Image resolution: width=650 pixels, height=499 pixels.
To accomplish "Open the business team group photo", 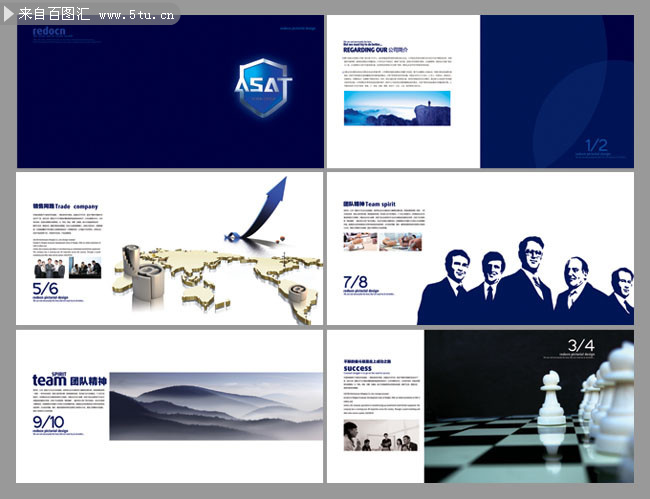I will (50, 268).
